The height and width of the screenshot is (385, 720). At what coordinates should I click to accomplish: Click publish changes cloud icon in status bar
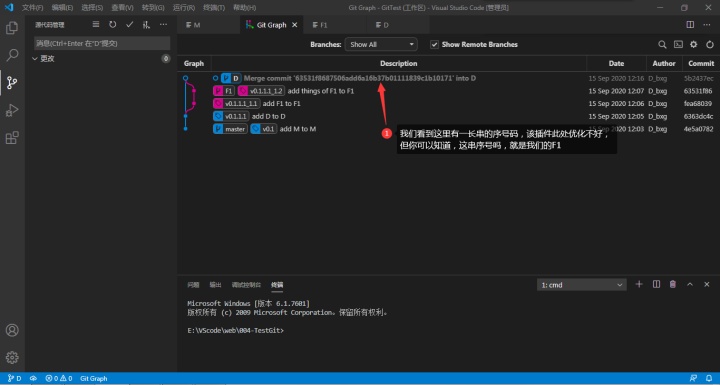pyautogui.click(x=33, y=378)
